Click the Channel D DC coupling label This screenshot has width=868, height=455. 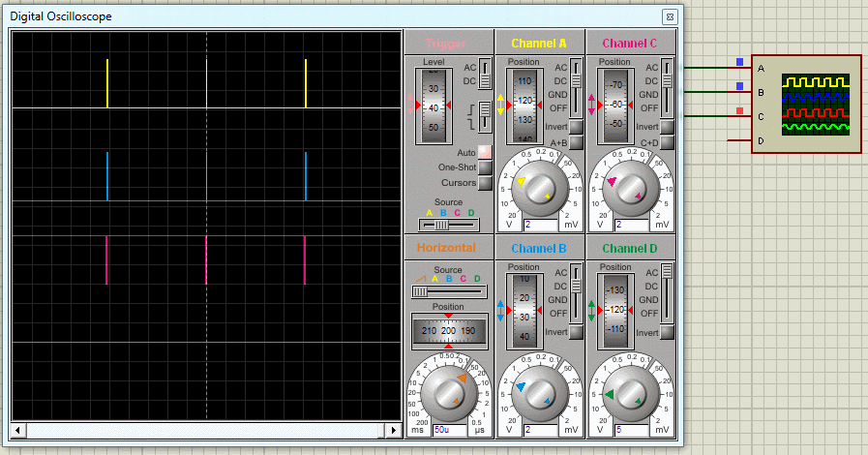(x=651, y=287)
